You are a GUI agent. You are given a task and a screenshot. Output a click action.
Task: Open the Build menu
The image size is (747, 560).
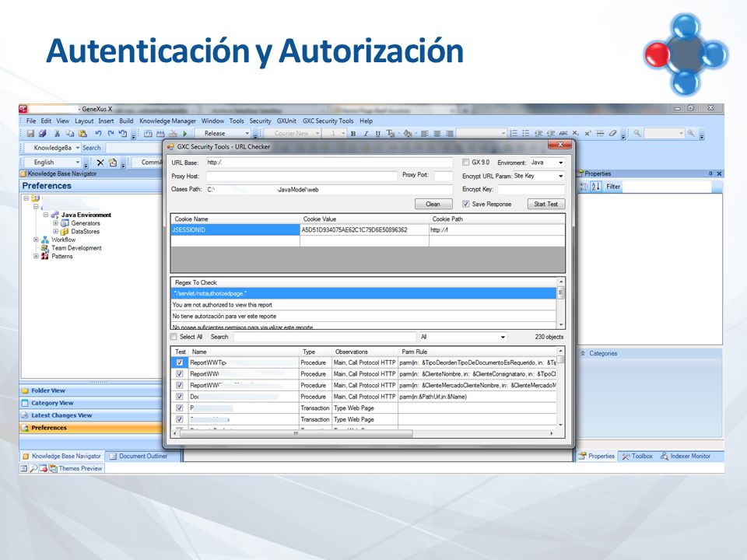click(126, 121)
